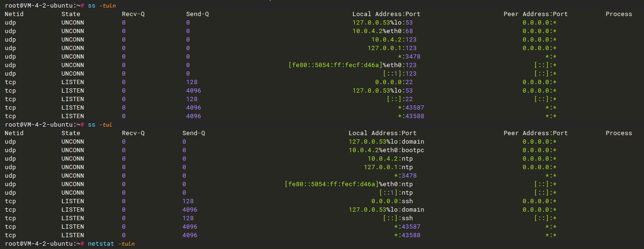Viewport: 644px width, 249px height.
Task: Click the UNCONN state in the 10.0.4.2%eth0:68 row
Action: pos(73,31)
